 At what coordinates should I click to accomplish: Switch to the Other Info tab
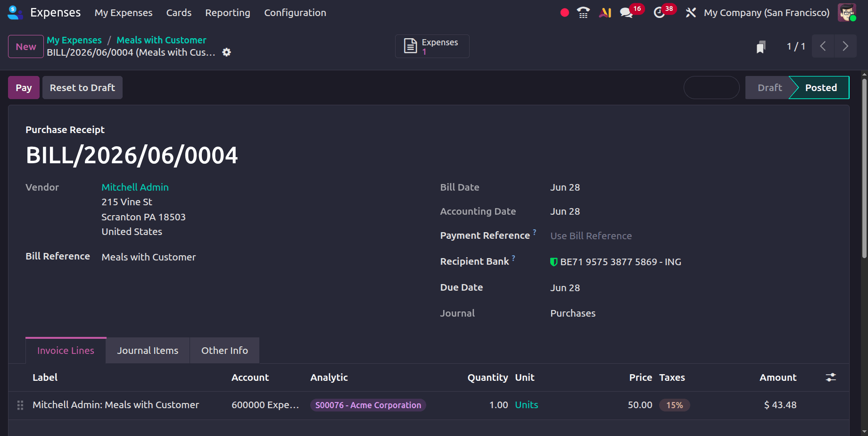[224, 351]
